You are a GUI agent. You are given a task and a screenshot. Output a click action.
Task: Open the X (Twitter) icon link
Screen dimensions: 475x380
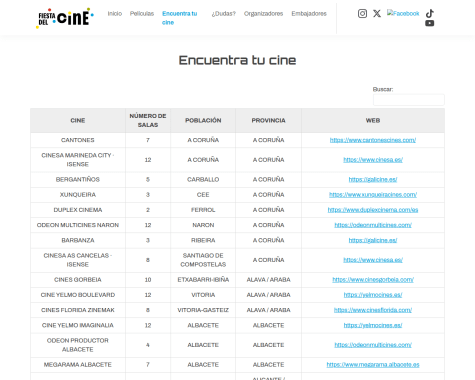377,13
